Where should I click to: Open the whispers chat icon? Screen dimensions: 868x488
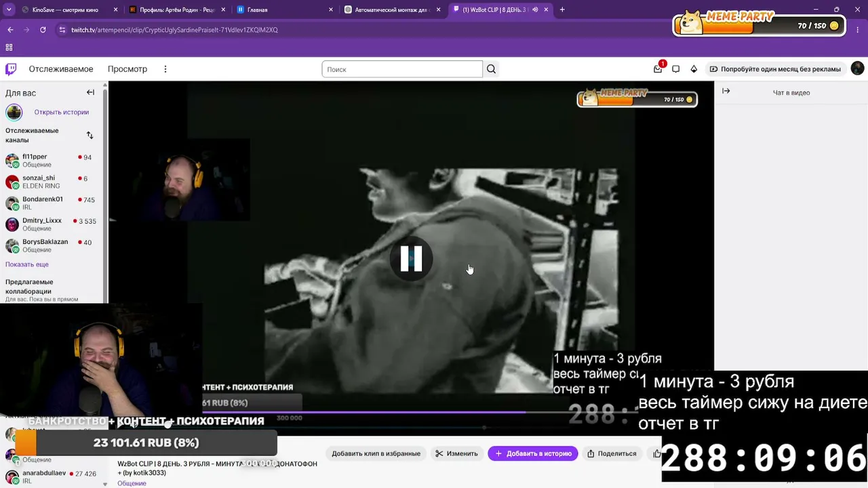[x=675, y=69]
